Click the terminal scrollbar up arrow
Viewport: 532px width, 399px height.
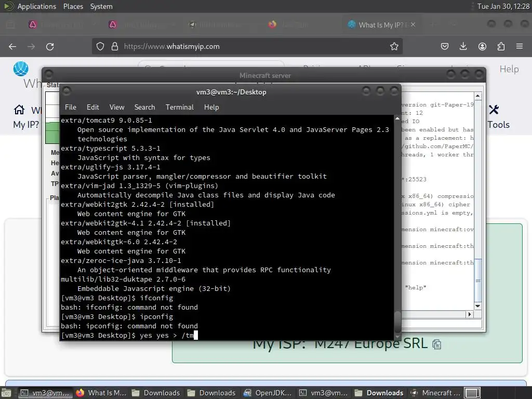click(x=397, y=118)
